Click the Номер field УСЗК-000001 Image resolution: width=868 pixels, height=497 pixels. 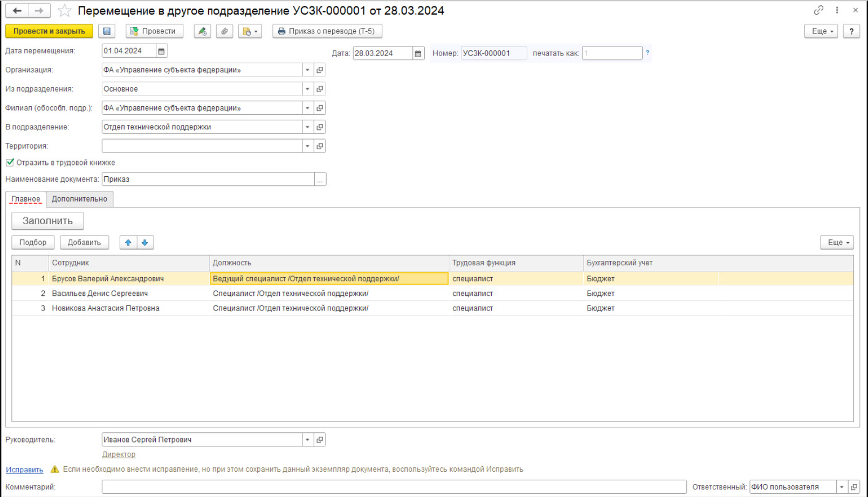point(494,53)
